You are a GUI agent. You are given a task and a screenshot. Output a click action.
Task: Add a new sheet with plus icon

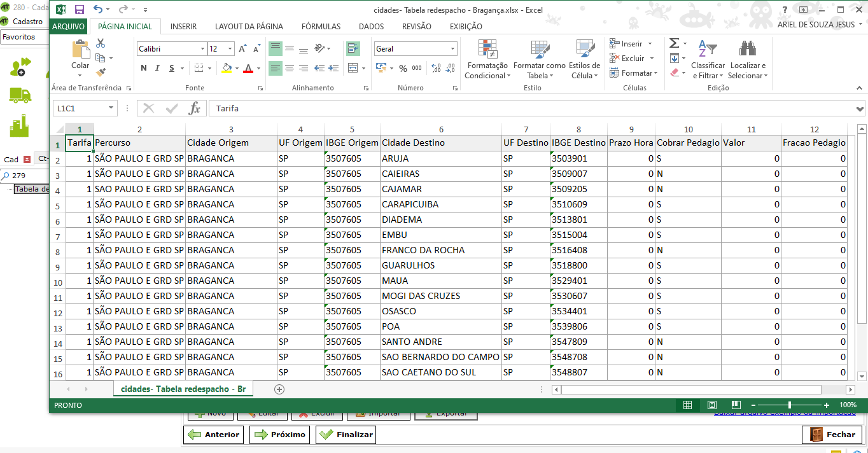(x=279, y=389)
